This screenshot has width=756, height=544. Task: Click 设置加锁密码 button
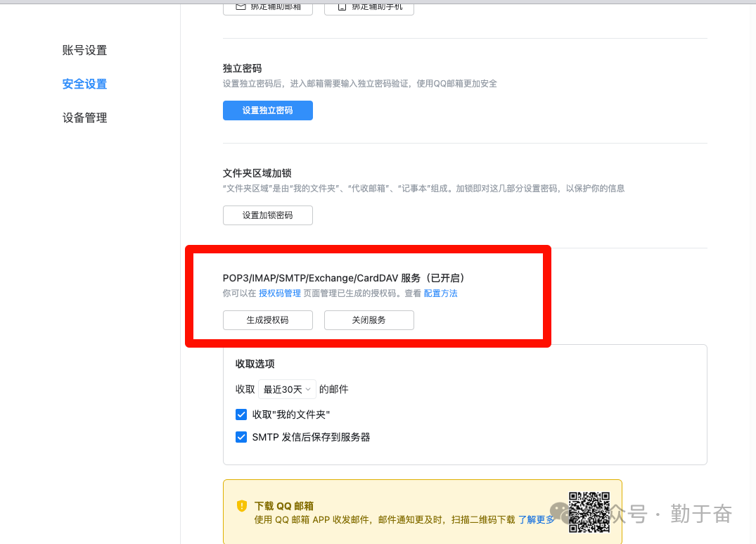pos(268,215)
